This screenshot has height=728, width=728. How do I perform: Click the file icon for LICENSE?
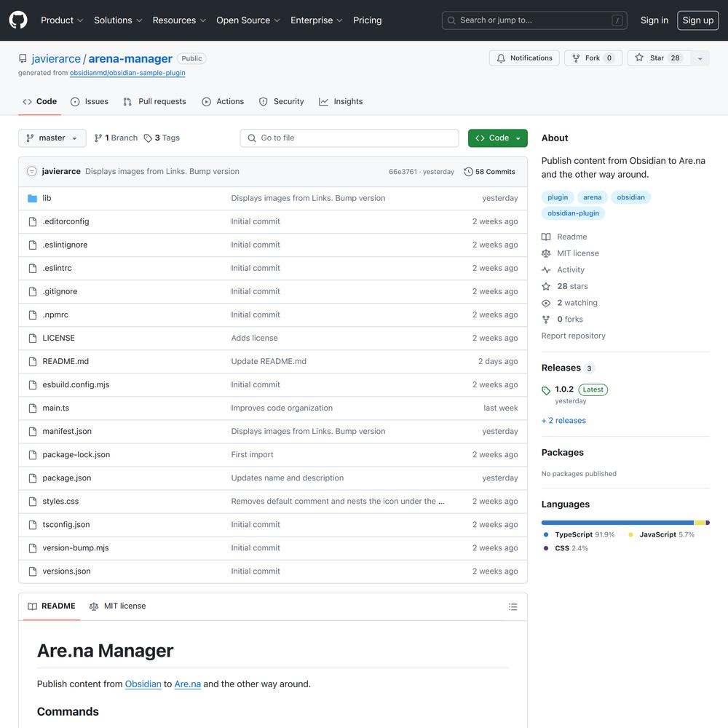point(33,338)
